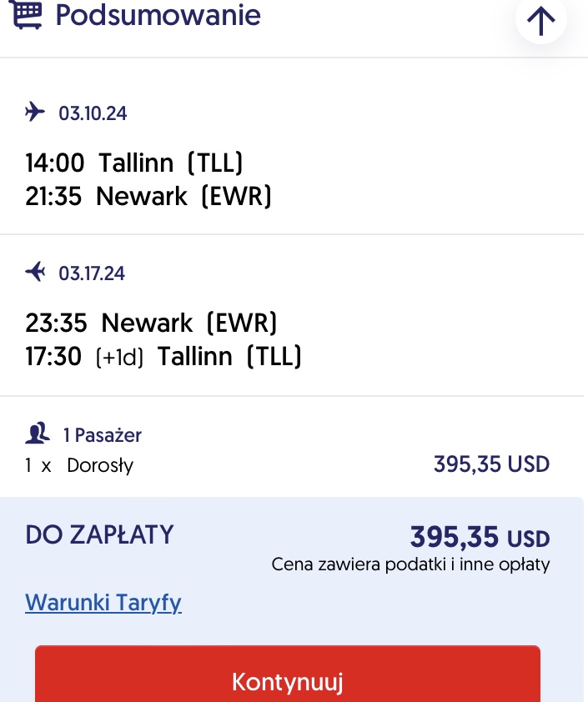This screenshot has height=702, width=588.
Task: Collapse summary with the up arrow
Action: [x=541, y=20]
